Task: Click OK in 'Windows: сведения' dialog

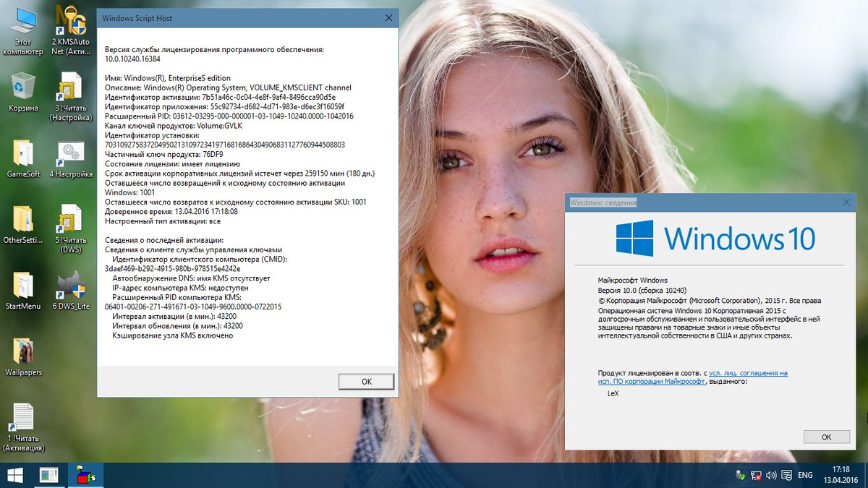Action: click(826, 437)
